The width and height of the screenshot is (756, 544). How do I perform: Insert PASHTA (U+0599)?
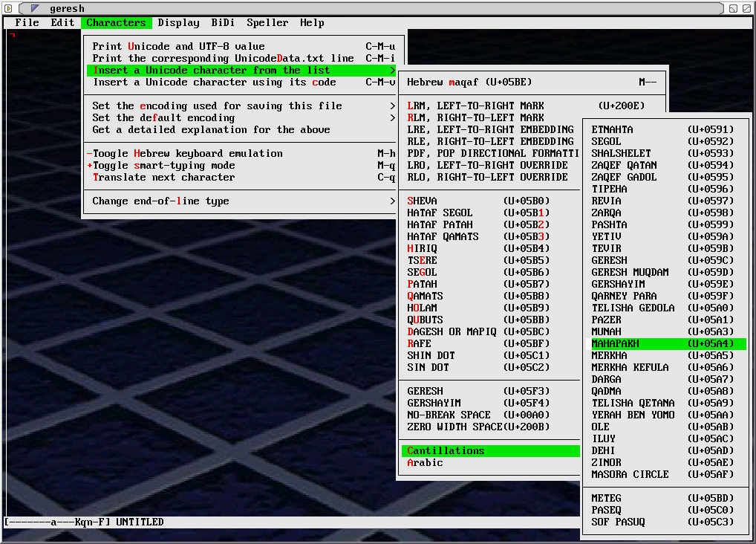click(x=665, y=225)
